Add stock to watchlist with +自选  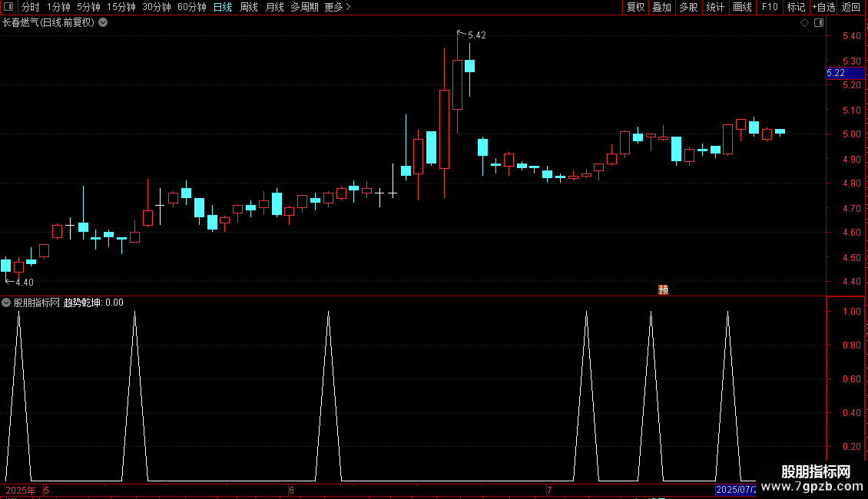(823, 7)
